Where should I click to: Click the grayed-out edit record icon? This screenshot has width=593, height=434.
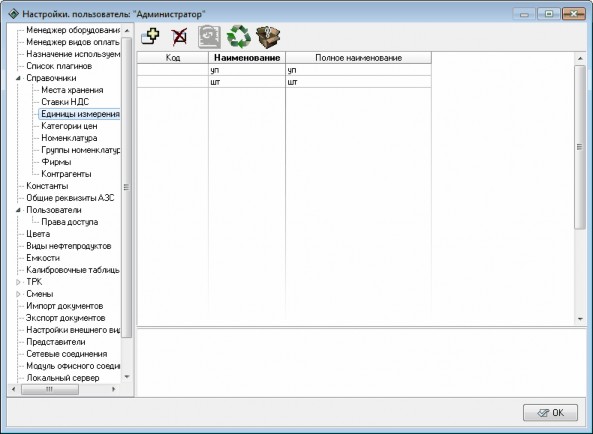[210, 37]
